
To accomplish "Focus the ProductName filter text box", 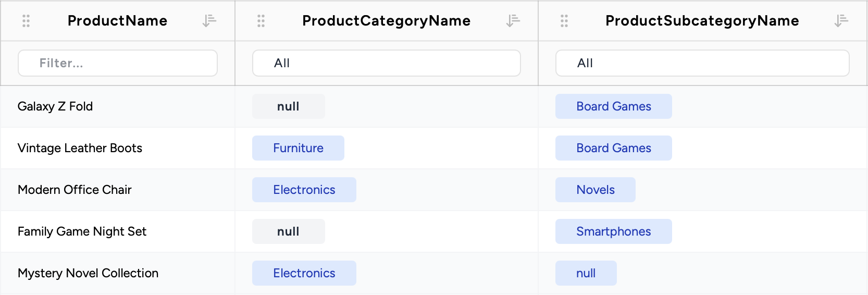I will (118, 63).
